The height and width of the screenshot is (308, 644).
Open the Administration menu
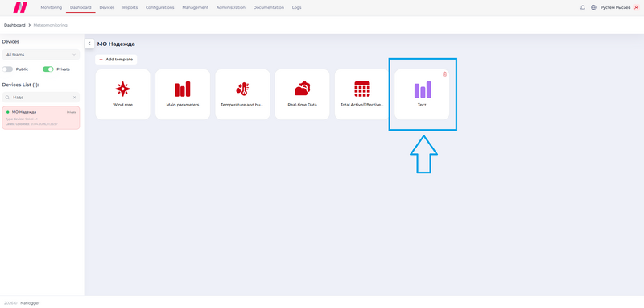[231, 7]
